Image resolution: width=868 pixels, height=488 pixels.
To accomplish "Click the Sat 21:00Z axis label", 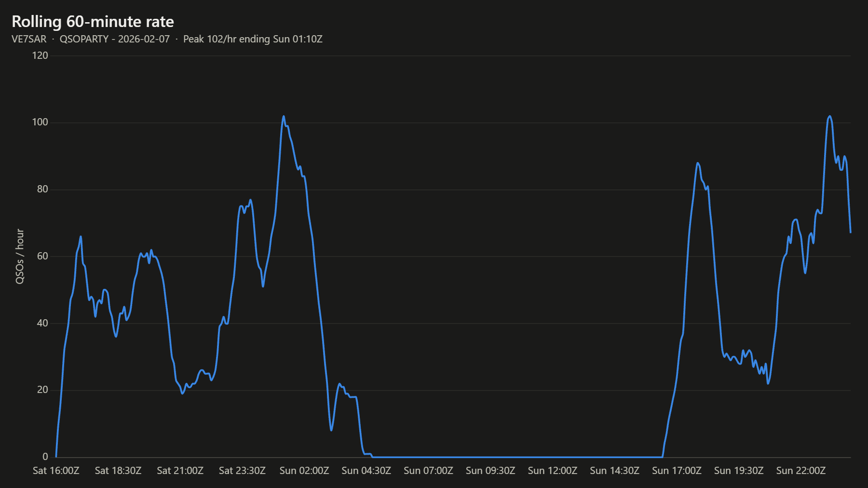I will pyautogui.click(x=180, y=471).
